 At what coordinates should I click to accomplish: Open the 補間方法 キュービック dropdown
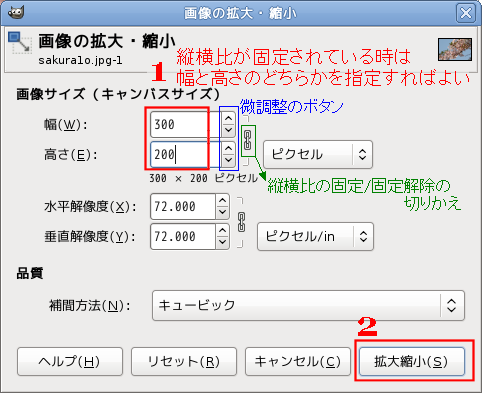click(308, 305)
